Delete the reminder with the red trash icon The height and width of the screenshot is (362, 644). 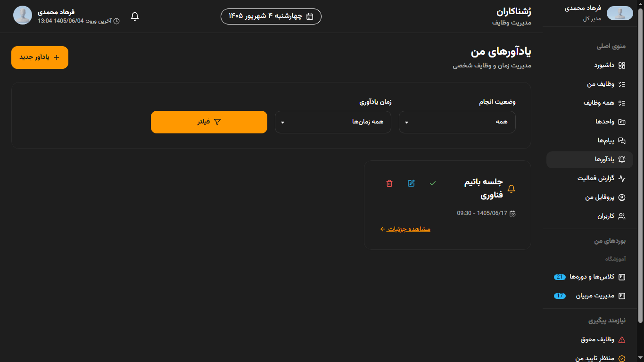389,183
